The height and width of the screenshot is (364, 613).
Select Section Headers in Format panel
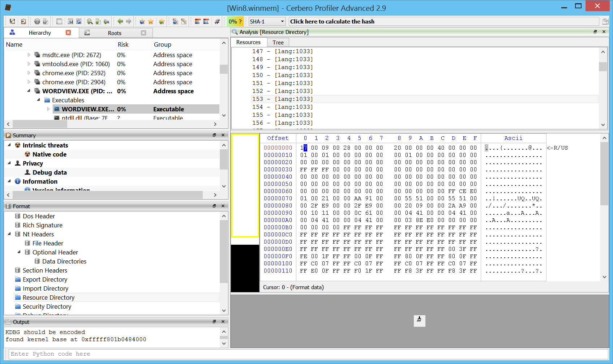45,270
